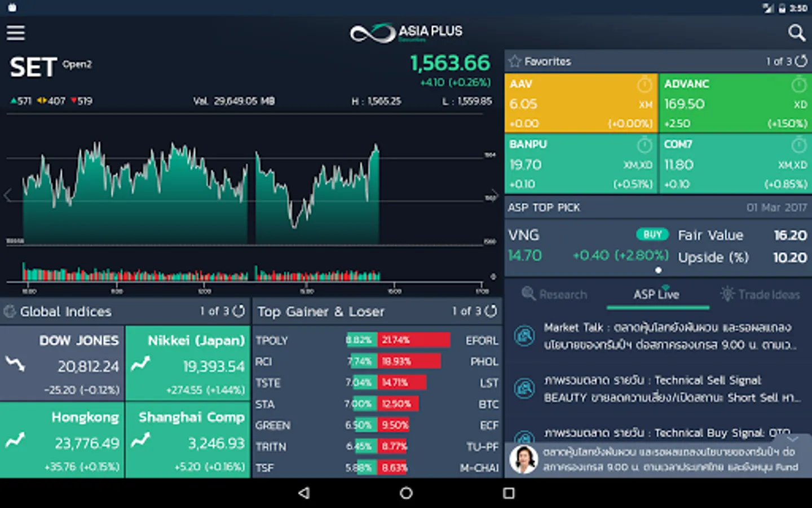Select the BTC top loser

click(x=489, y=404)
